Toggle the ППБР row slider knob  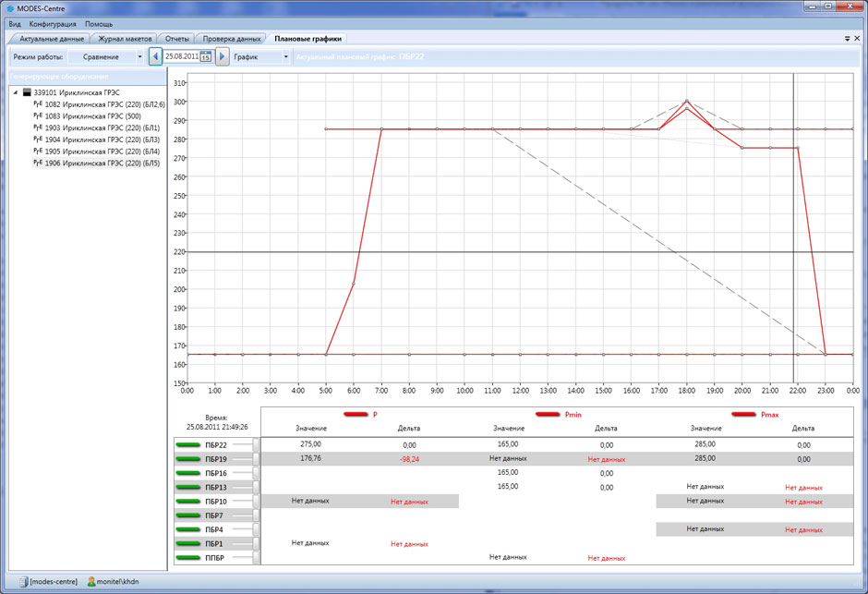256,557
